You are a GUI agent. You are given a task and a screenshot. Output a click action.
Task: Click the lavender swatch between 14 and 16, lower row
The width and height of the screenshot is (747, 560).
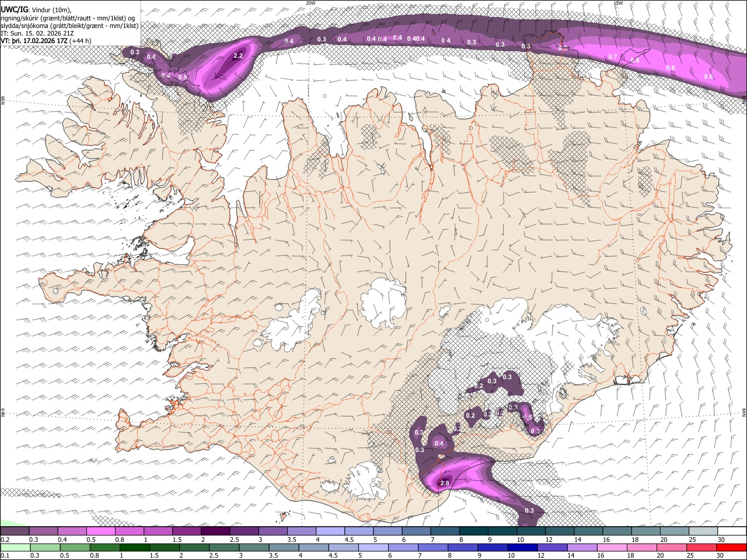tap(581, 547)
